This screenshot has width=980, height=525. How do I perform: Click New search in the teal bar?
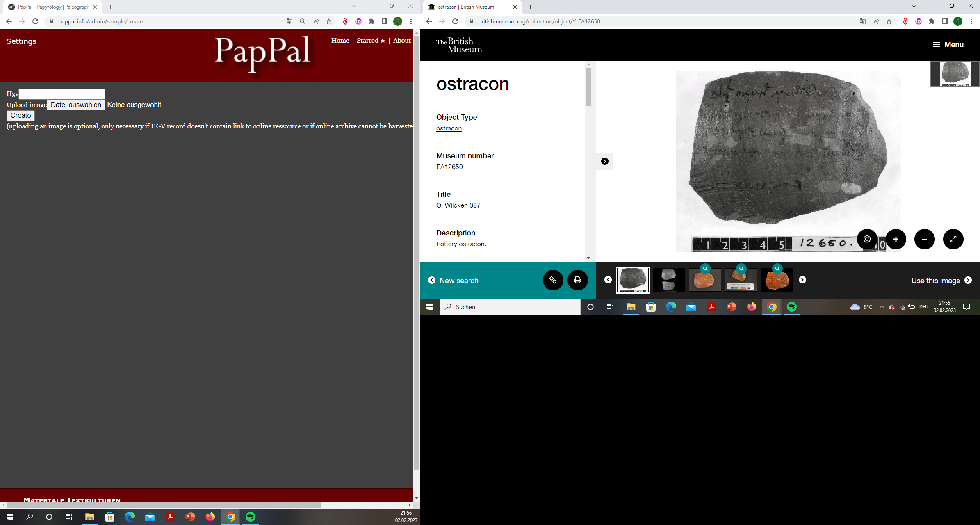(x=453, y=281)
